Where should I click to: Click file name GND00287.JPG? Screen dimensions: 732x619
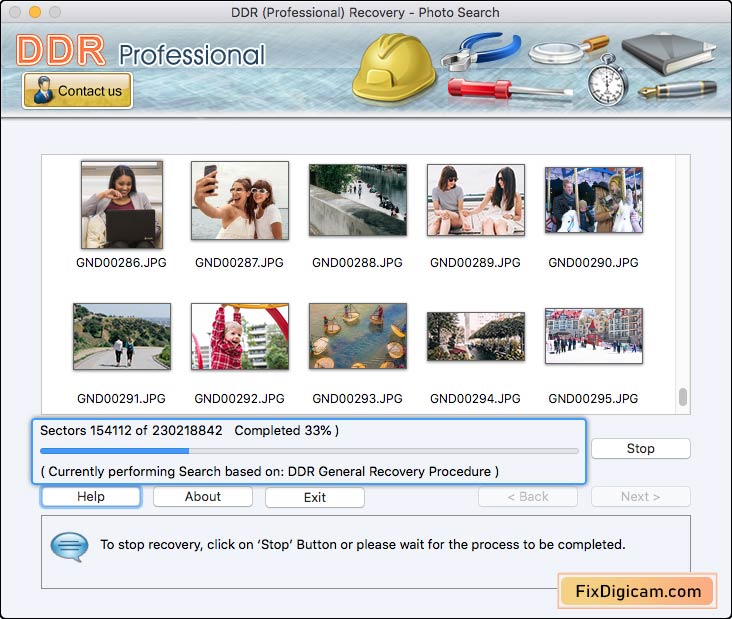[239, 263]
